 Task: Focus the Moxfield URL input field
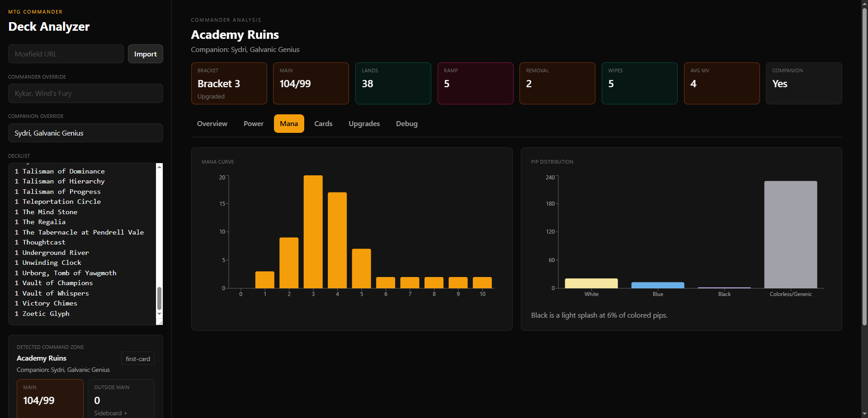pos(66,54)
